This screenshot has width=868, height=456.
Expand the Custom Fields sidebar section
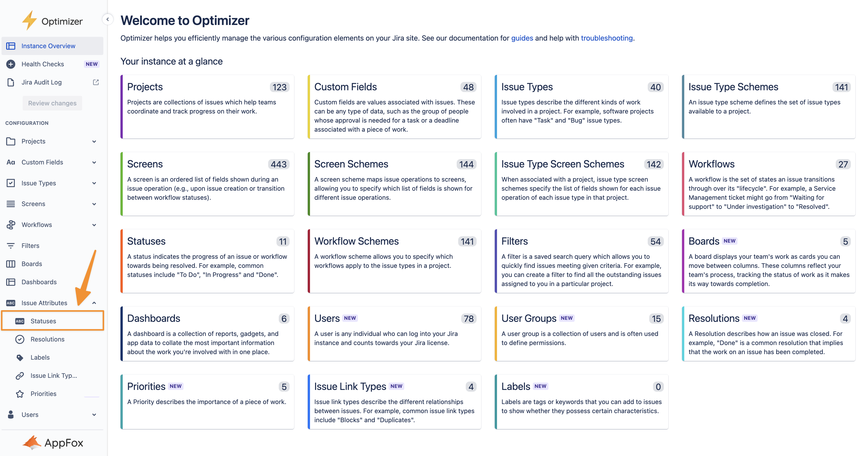pyautogui.click(x=94, y=162)
